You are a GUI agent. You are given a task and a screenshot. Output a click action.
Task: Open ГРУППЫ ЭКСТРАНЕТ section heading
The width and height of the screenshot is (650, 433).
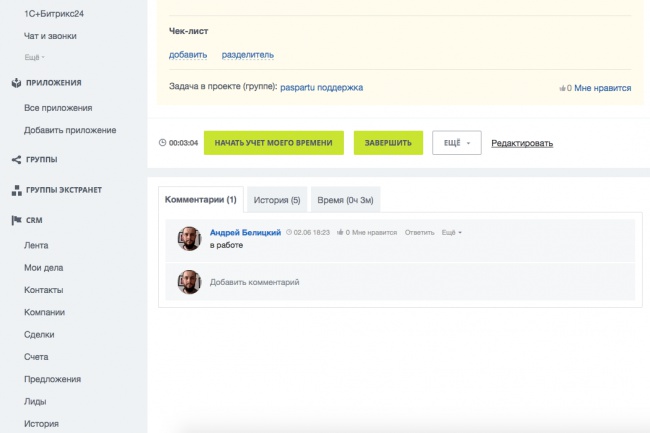click(x=64, y=190)
